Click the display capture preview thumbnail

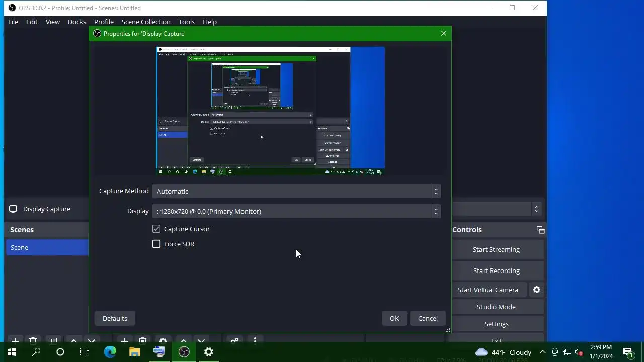click(271, 111)
